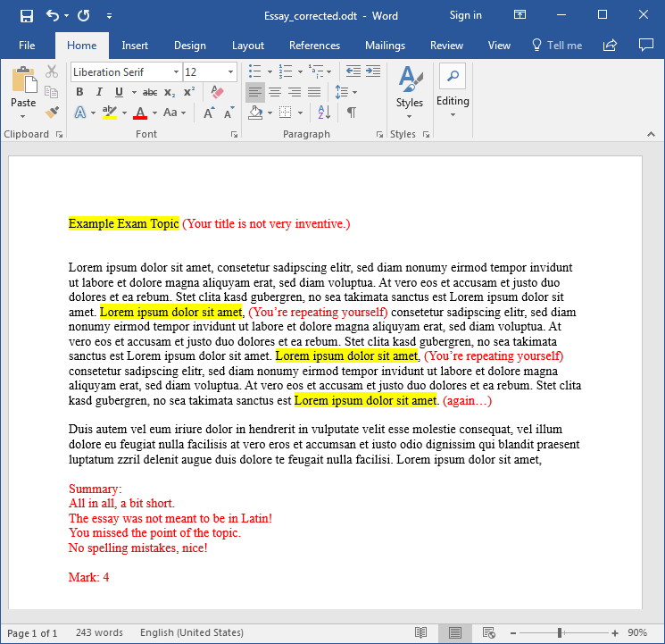This screenshot has width=665, height=644.
Task: Switch to the View tab
Action: (x=499, y=46)
